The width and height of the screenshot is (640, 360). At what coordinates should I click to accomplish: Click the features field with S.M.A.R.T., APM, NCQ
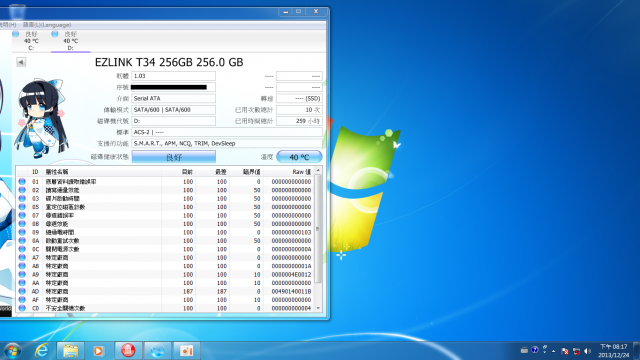point(227,144)
